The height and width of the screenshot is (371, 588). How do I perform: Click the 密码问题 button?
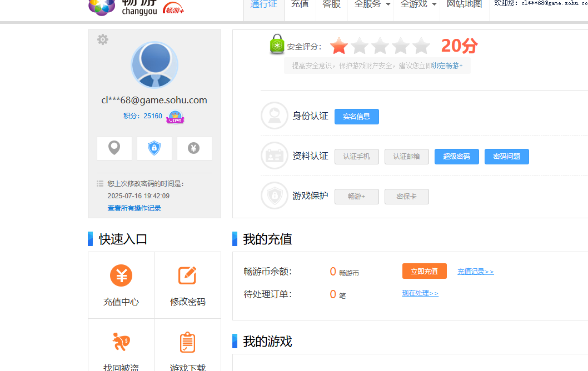click(507, 157)
